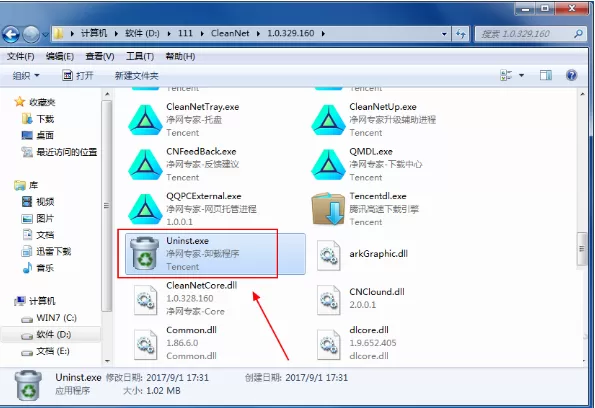Screen dimensions: 595x408
Task: Click 修改日期 2017/9/1 17:31 in details pane
Action: [157, 378]
